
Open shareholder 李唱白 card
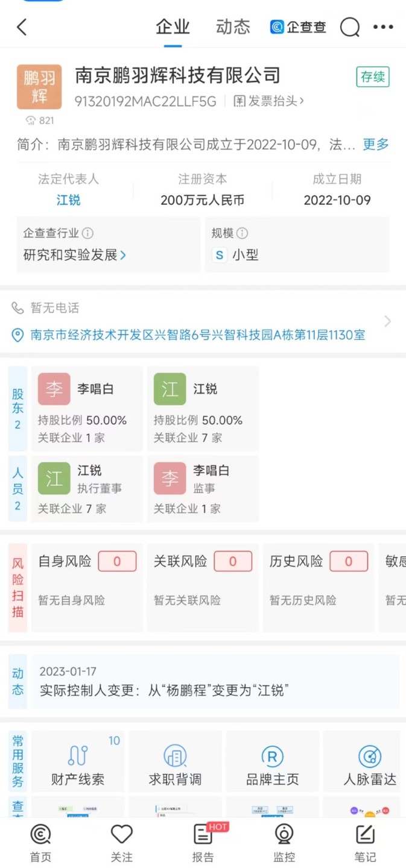click(x=87, y=409)
